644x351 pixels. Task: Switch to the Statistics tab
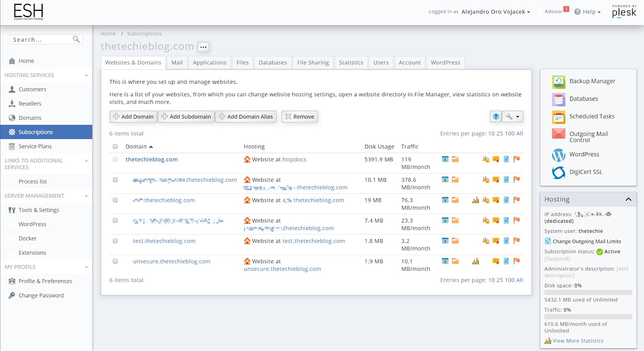[x=351, y=62]
